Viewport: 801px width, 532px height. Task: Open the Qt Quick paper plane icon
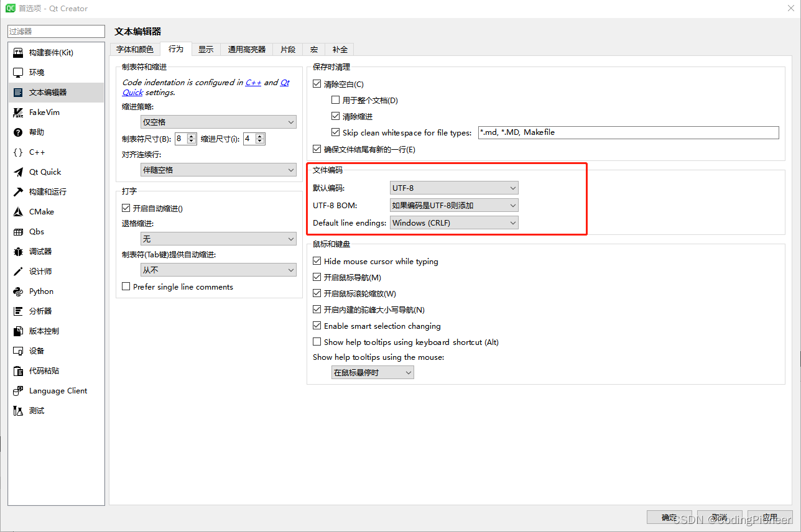coord(18,172)
